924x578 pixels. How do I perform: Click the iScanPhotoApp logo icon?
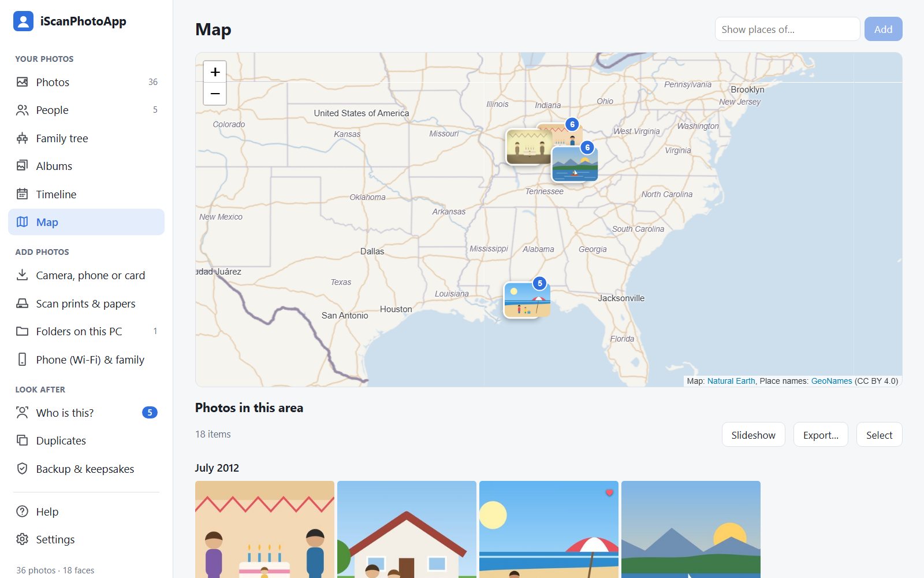click(23, 21)
